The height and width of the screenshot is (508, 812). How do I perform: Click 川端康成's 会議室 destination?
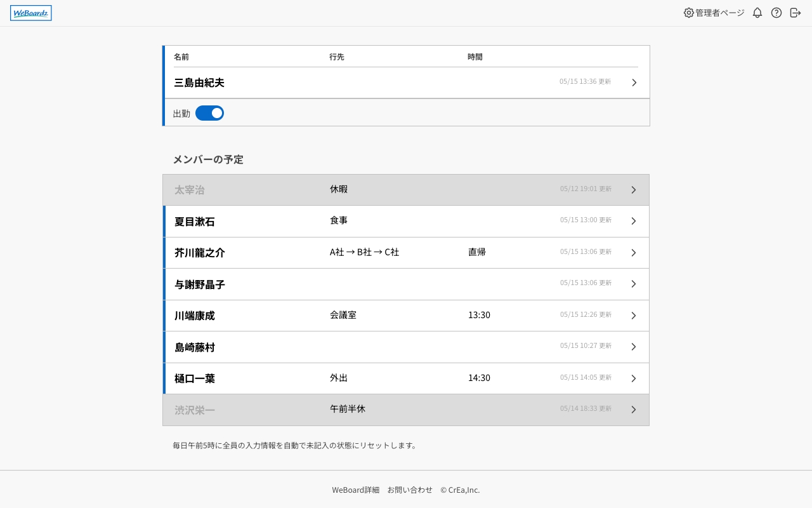tap(343, 315)
